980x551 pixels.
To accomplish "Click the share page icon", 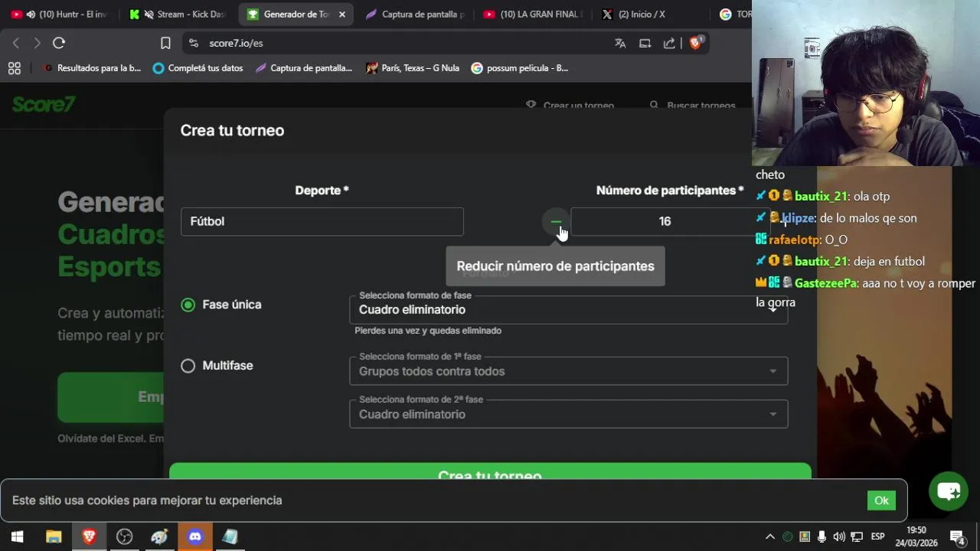I will pos(669,44).
